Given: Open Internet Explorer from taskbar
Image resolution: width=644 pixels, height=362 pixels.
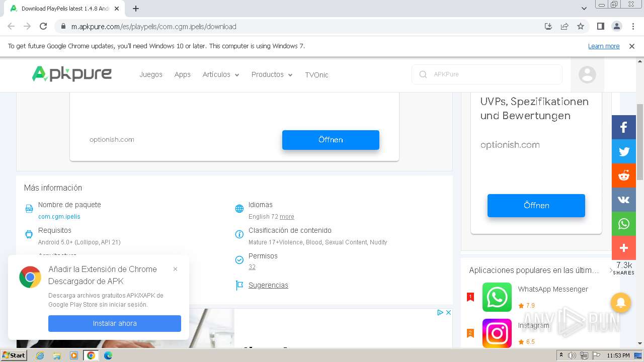Looking at the screenshot, I should (x=40, y=355).
